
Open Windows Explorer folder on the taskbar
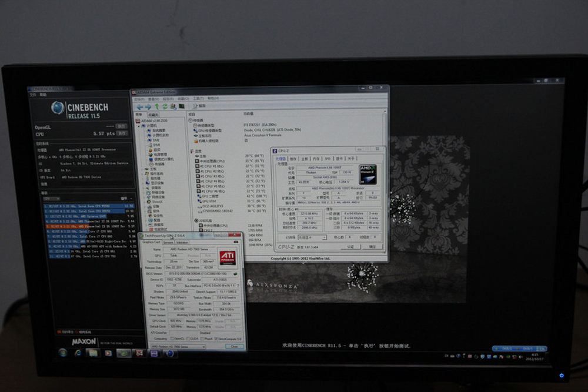[93, 353]
